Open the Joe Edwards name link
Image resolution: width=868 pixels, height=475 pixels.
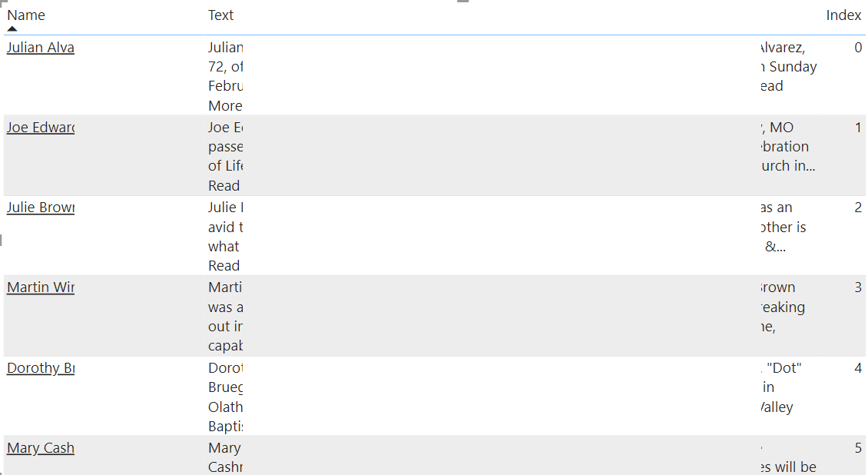point(40,128)
